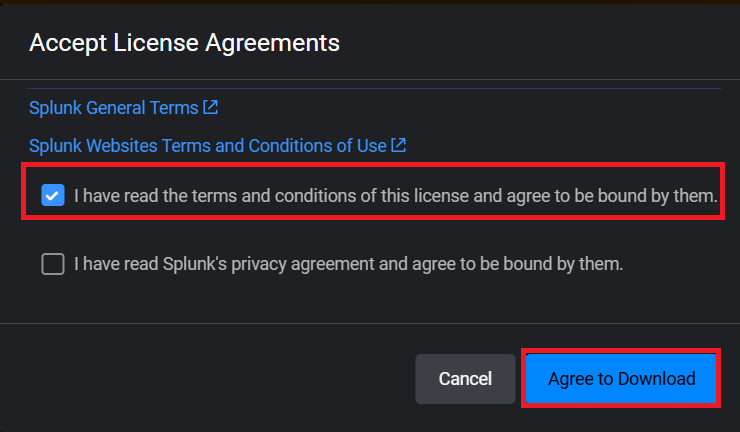
Task: Click the Accept License Agreements dialog title
Action: click(x=184, y=43)
